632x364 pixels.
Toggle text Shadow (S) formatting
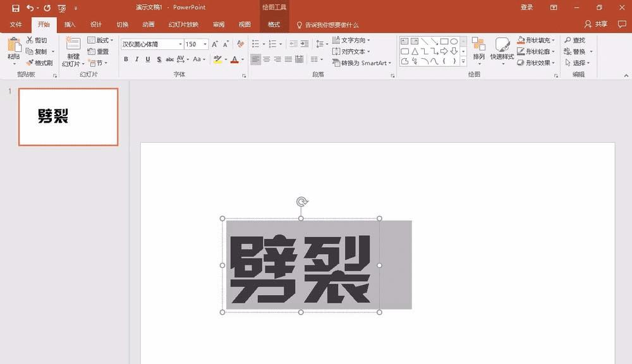click(x=159, y=59)
